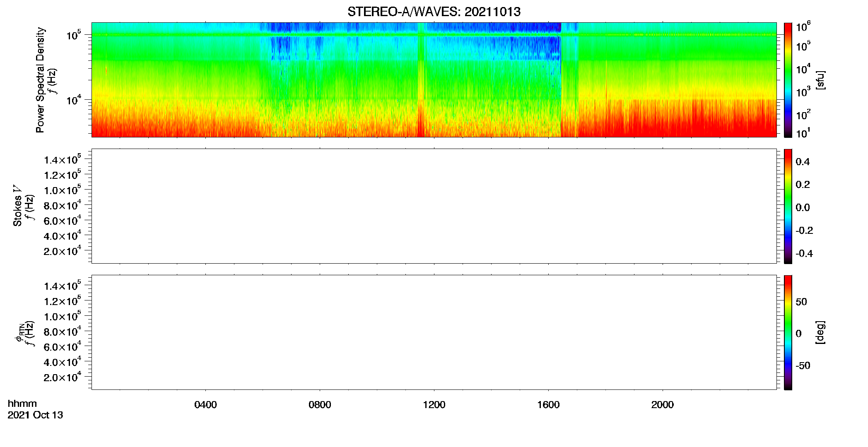The width and height of the screenshot is (868, 447).
Task: Click the Stokes V color bar
Action: point(788,206)
